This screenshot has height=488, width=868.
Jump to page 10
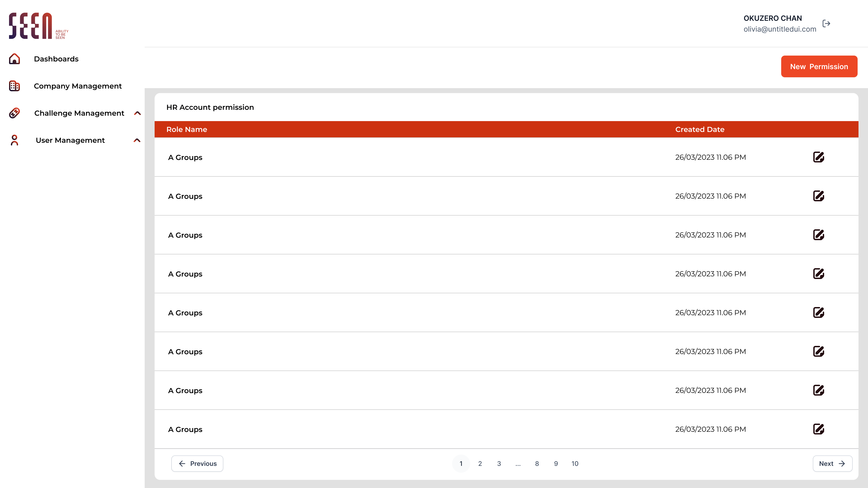click(575, 463)
